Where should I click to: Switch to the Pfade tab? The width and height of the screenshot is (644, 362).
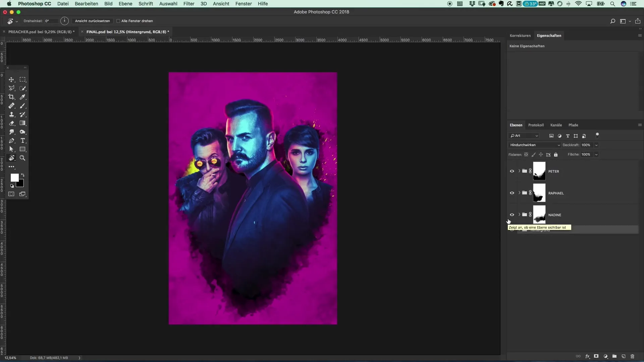point(573,125)
